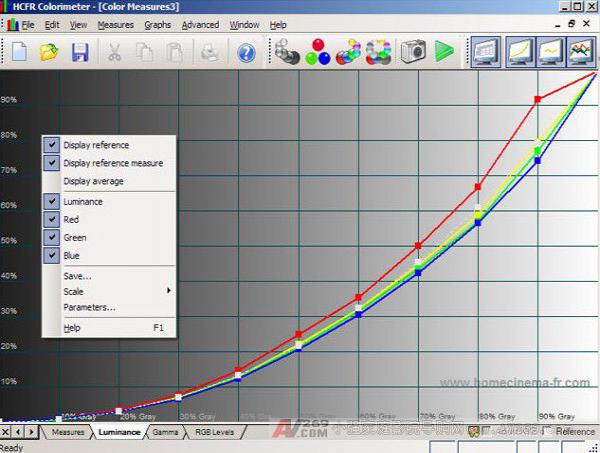Click Save... in the context menu

click(77, 275)
